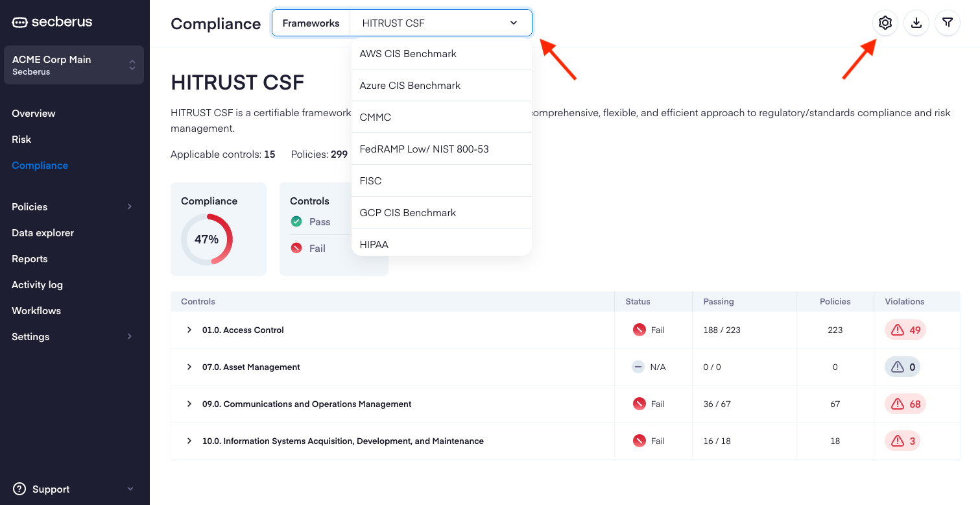Expand the 07.0. Asset Management row

click(x=189, y=367)
